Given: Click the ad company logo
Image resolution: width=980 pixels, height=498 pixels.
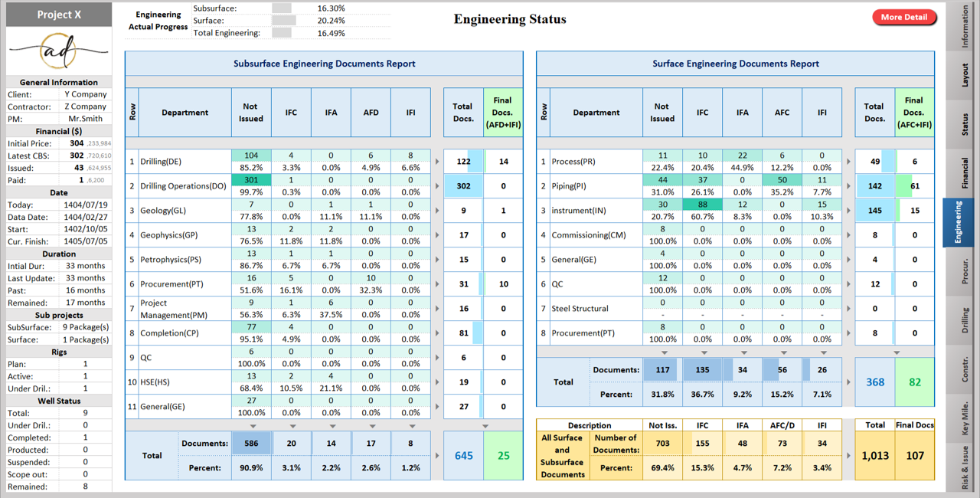Looking at the screenshot, I should [x=59, y=52].
